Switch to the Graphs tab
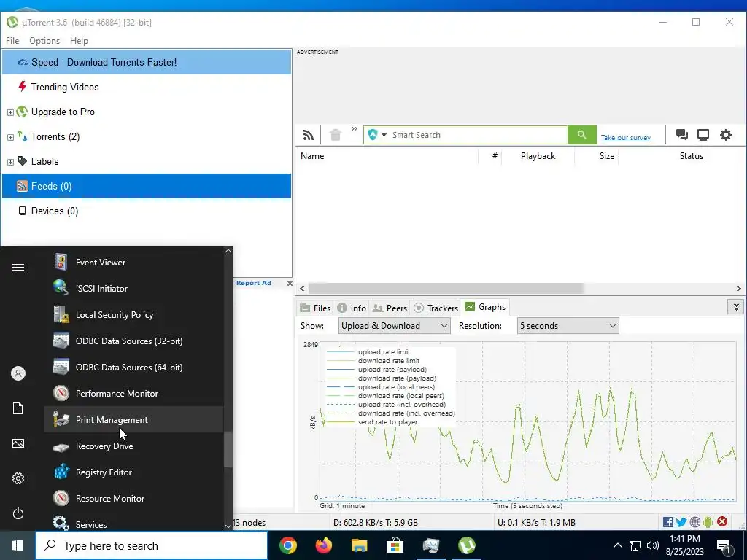 pos(485,307)
